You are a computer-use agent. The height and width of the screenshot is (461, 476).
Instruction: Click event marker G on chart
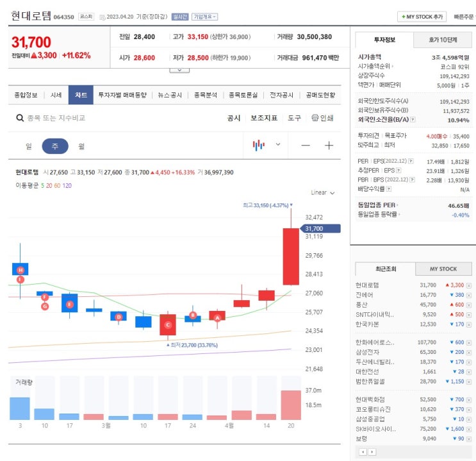click(45, 306)
